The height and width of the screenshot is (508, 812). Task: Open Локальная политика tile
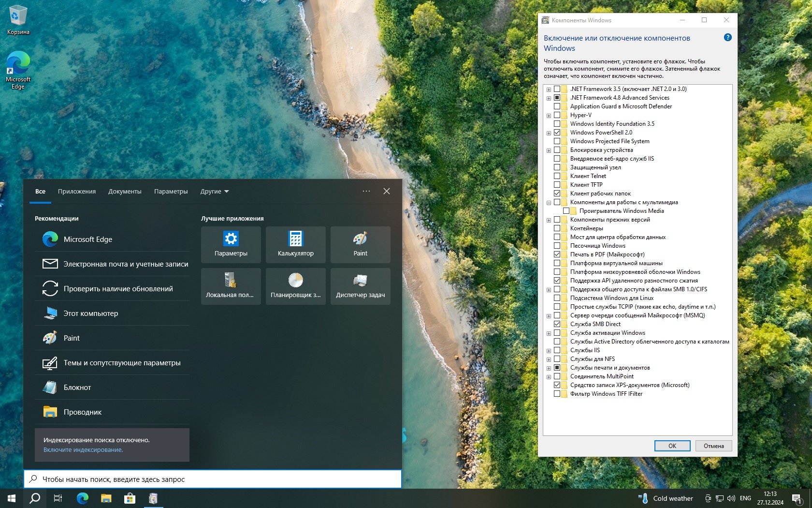pos(231,286)
